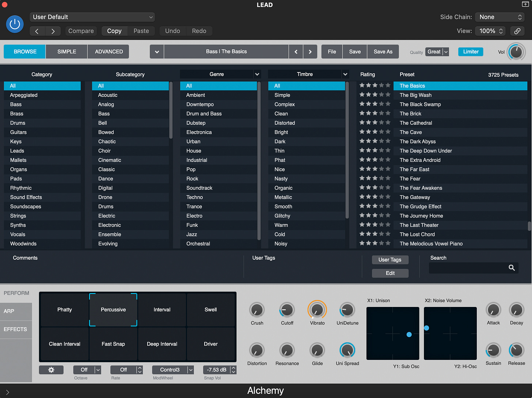Click the Distortion knob
532x398 pixels.
pos(257,350)
